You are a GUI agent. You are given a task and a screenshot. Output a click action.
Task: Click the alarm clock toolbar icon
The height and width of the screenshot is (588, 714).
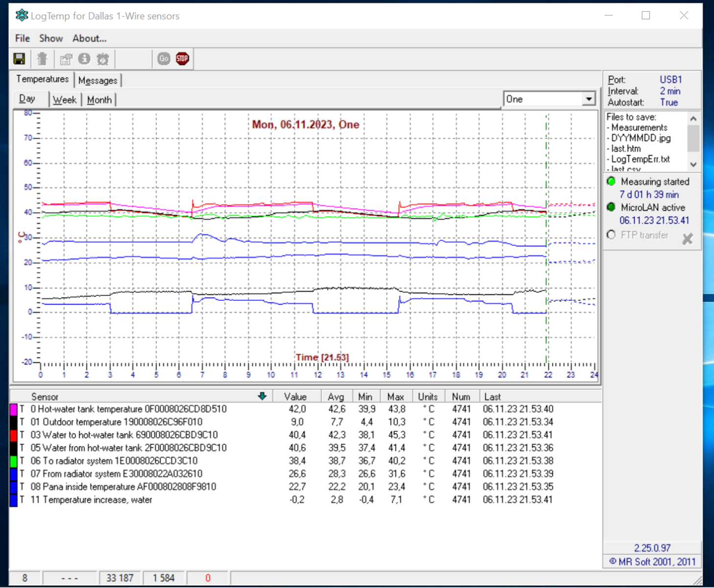(103, 59)
